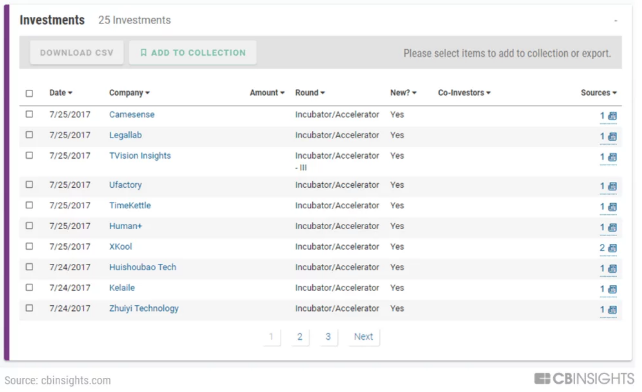Tick the select-all checkbox in header
Image resolution: width=642 pixels, height=392 pixels.
click(x=29, y=93)
